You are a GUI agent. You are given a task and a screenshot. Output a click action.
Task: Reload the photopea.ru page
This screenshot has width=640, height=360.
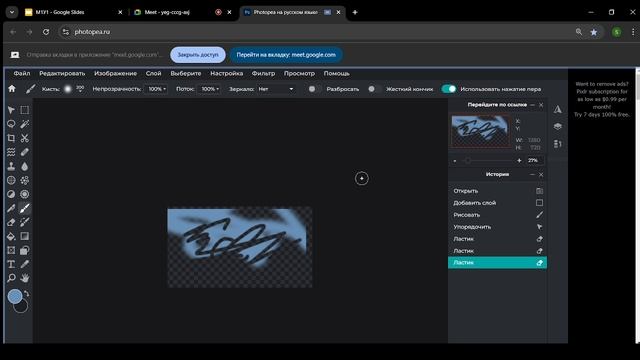(46, 32)
